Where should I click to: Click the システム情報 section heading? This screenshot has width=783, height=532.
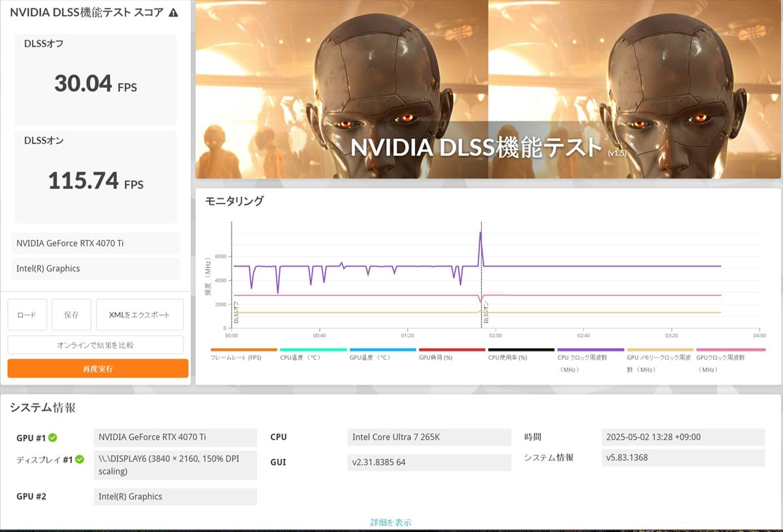click(42, 407)
